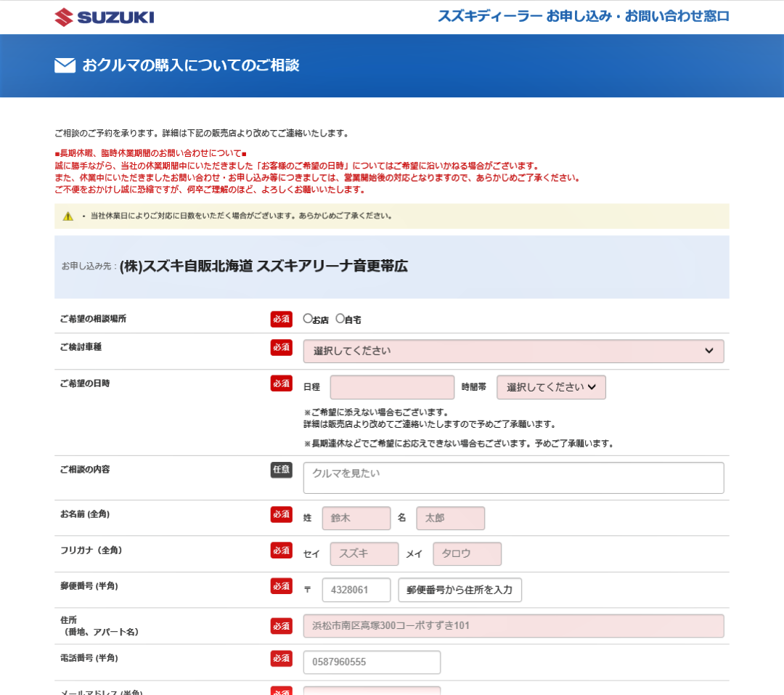The width and height of the screenshot is (784, 695).
Task: Open the ご検討車種 dropdown
Action: coord(513,351)
